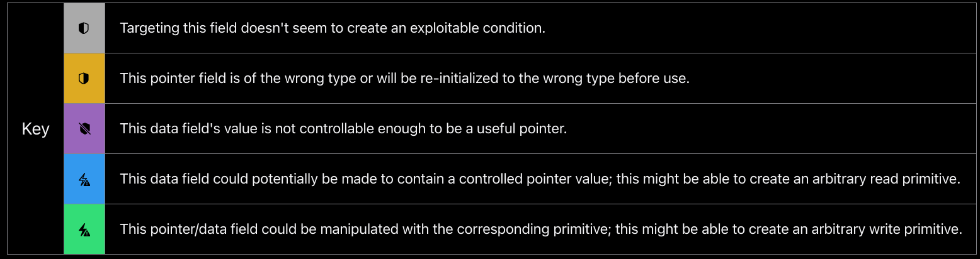Click the slashed shield icon in the purple cell
The height and width of the screenshot is (259, 980).
(84, 129)
